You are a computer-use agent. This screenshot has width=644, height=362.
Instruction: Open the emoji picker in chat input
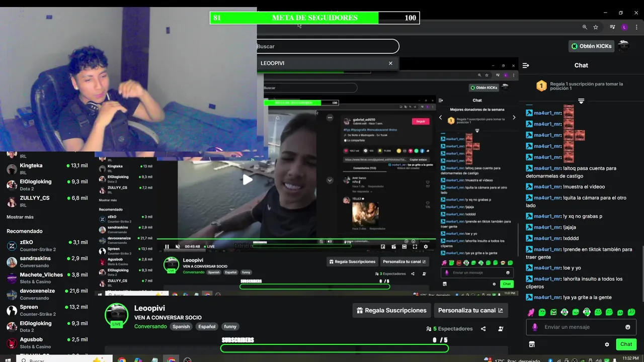pos(627,327)
